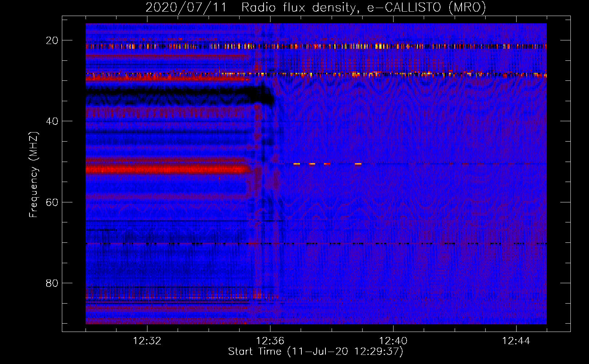
Task: Click the date "2020/07/11" in the title
Action: [x=186, y=7]
